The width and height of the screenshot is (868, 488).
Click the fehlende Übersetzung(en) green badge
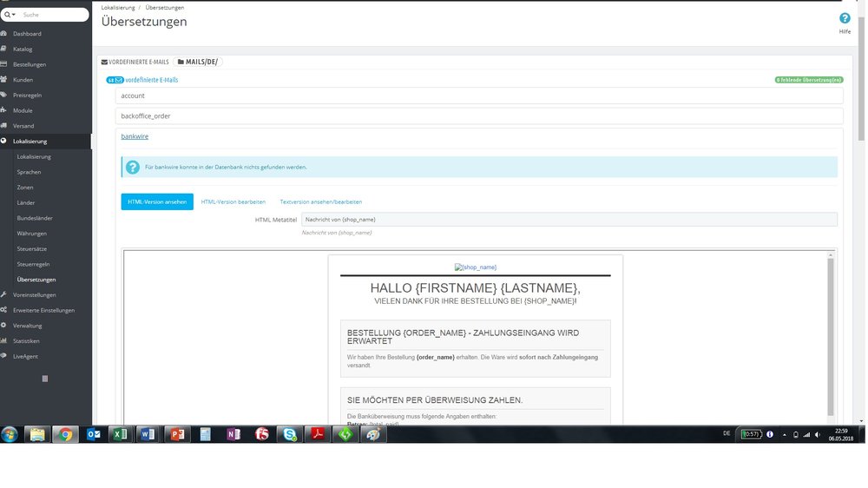(x=809, y=80)
